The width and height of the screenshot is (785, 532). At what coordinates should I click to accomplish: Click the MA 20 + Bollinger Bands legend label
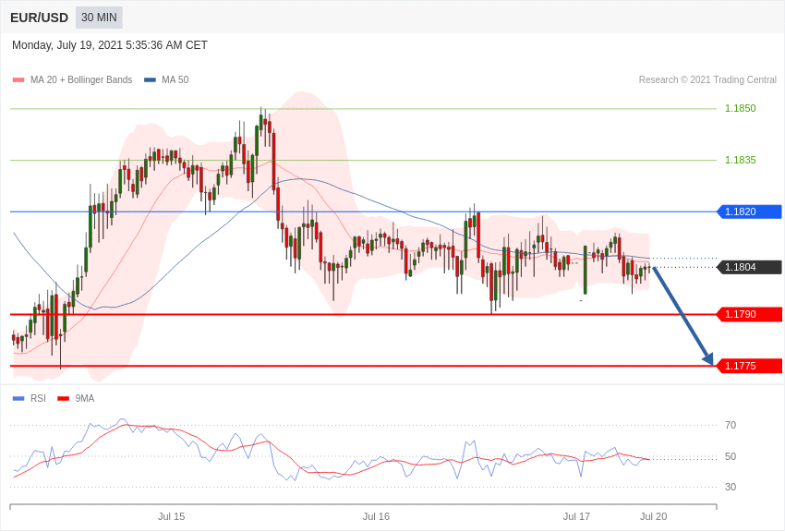click(x=81, y=79)
